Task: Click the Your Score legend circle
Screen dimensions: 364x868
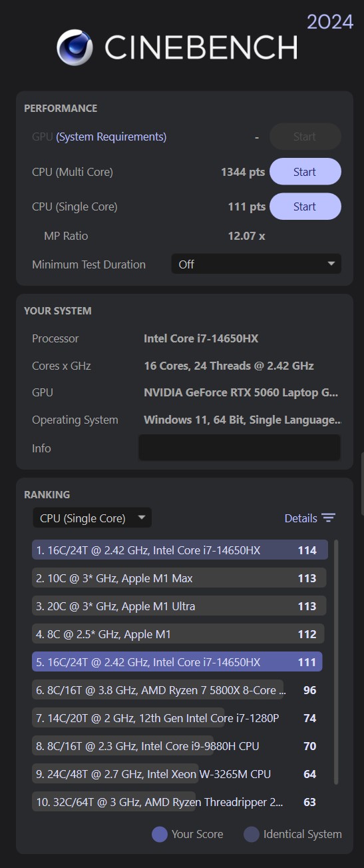Action: 160,834
